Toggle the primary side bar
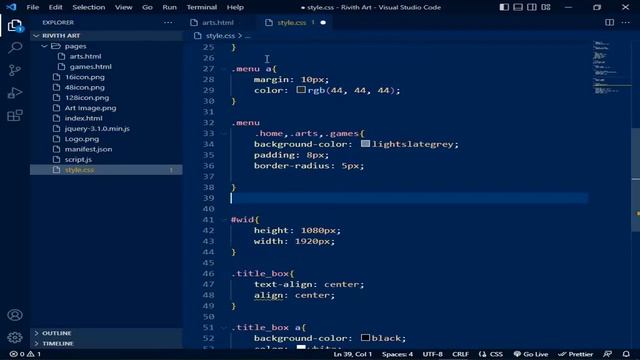Viewport: 640px width, 360px height. (x=504, y=7)
